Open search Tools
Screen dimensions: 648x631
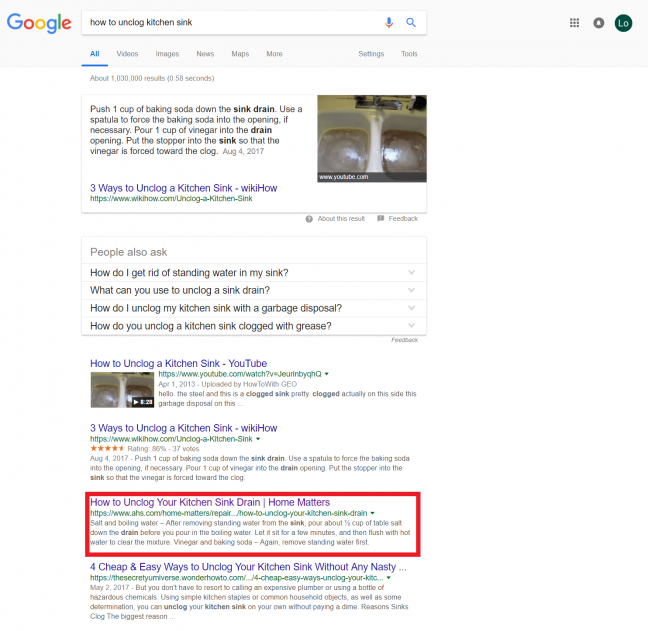coord(409,54)
